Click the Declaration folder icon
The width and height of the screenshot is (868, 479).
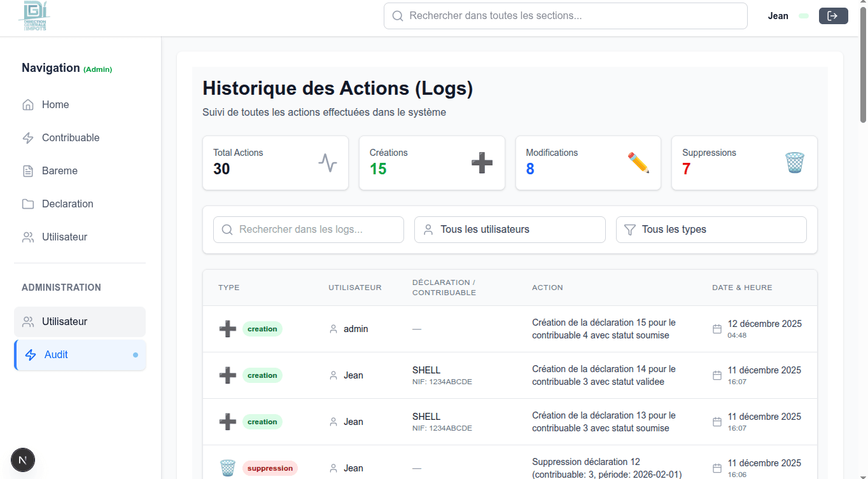click(28, 204)
